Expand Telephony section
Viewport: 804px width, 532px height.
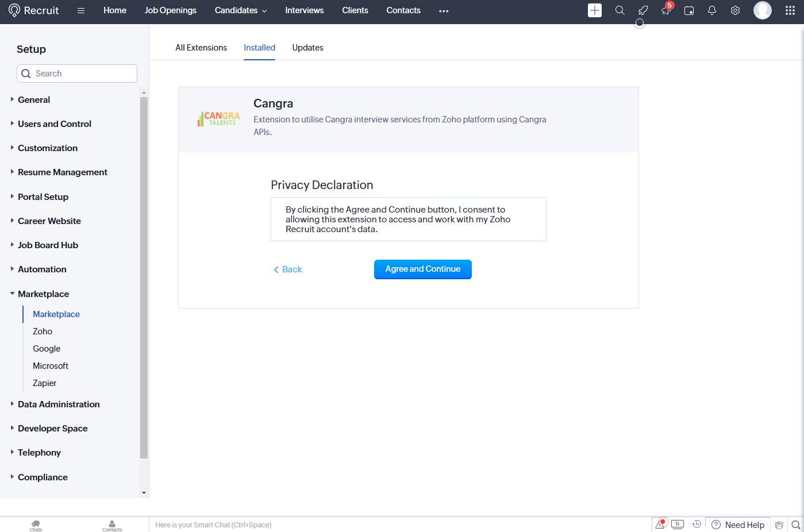coord(39,452)
